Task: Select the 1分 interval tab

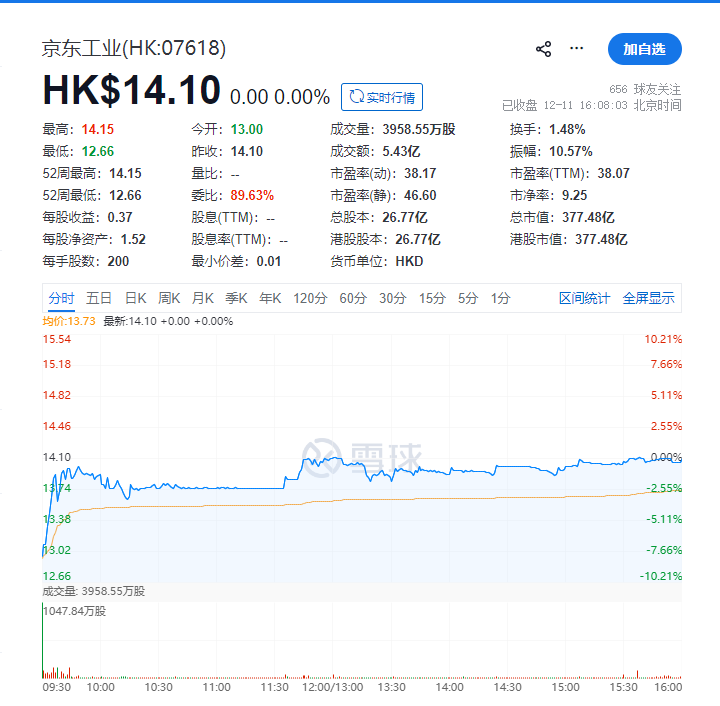Action: [x=500, y=298]
